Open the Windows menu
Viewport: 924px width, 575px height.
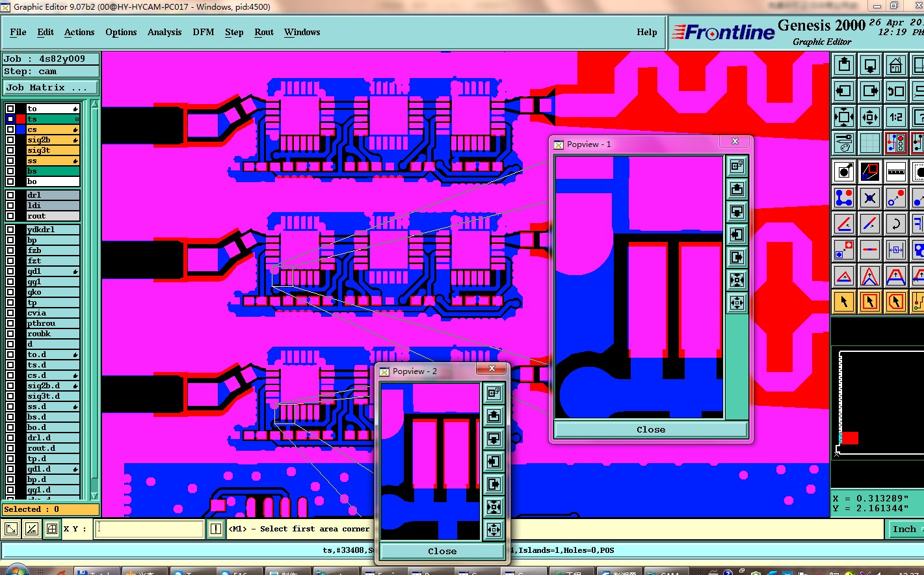(302, 32)
